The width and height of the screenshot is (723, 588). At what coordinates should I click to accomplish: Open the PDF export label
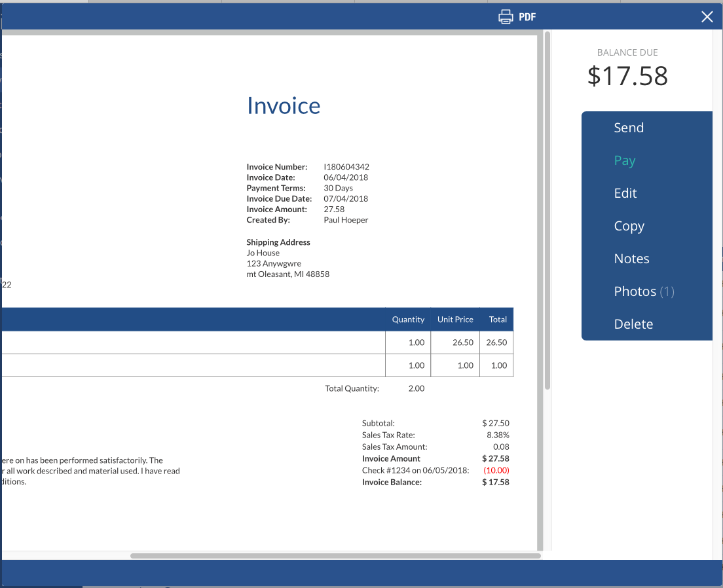[527, 17]
